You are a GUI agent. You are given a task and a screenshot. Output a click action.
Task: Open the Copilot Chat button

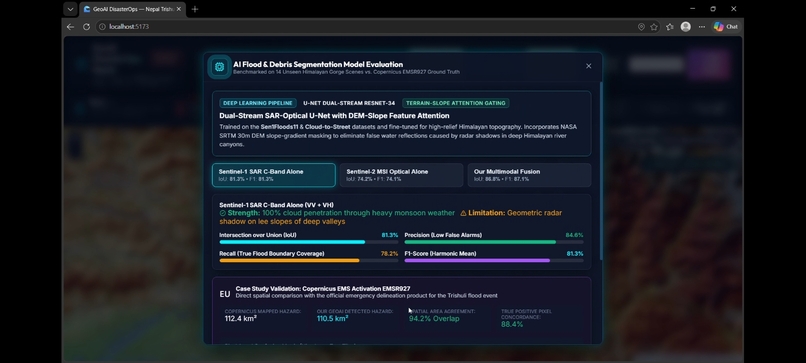726,27
